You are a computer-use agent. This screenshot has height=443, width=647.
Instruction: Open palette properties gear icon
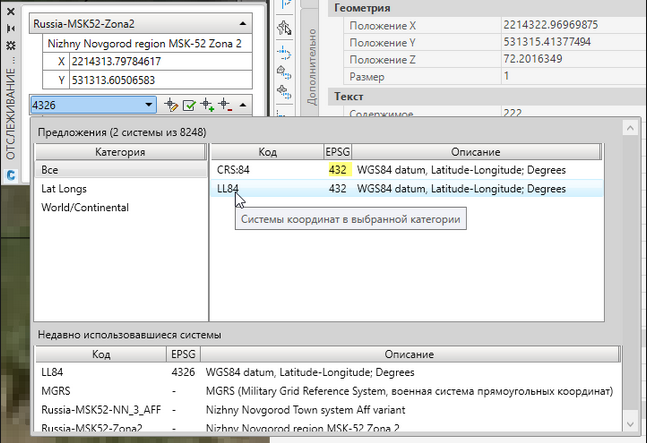coord(10,46)
